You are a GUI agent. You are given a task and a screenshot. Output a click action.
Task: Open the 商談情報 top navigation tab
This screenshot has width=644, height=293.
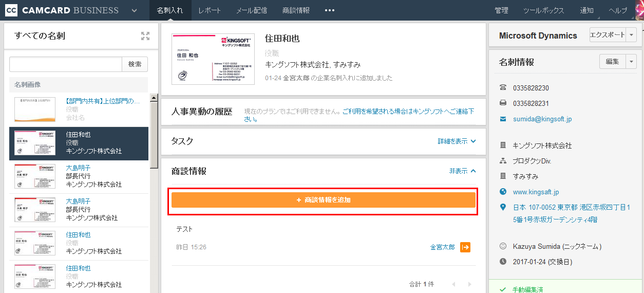[x=296, y=10]
